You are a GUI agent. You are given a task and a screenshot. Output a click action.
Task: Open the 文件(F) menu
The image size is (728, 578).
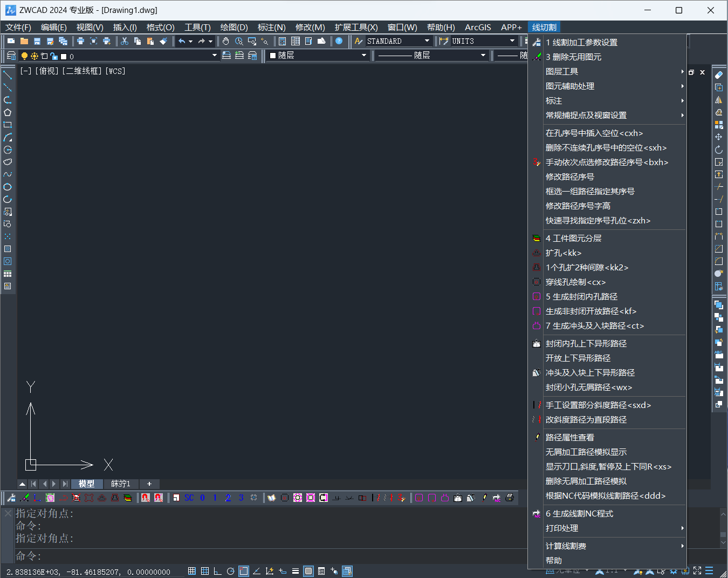(18, 27)
